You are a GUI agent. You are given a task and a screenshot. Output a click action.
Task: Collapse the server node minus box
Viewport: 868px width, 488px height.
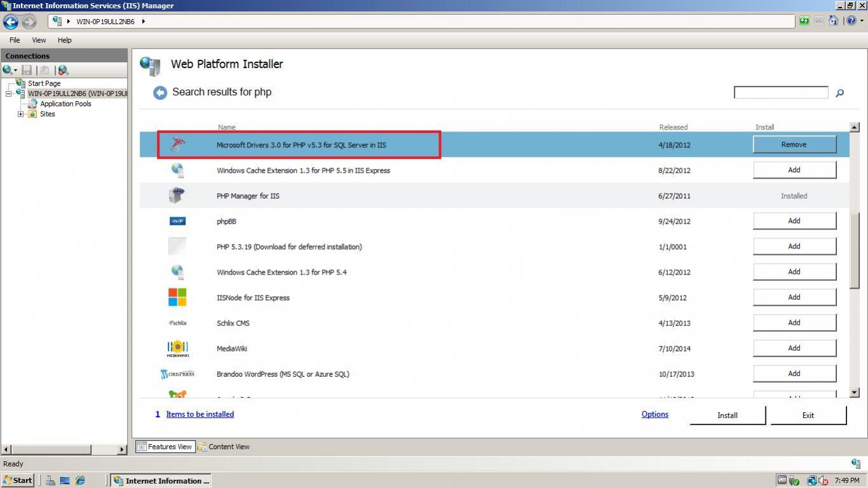pyautogui.click(x=9, y=94)
